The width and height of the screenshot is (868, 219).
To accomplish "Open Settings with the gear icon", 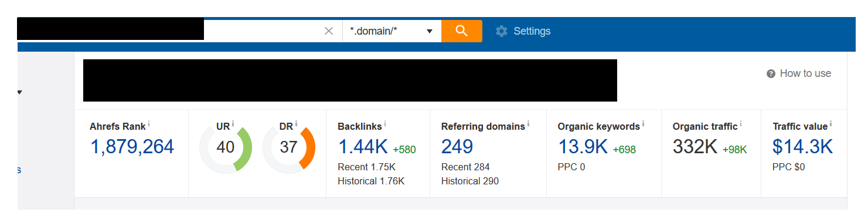I will (501, 31).
